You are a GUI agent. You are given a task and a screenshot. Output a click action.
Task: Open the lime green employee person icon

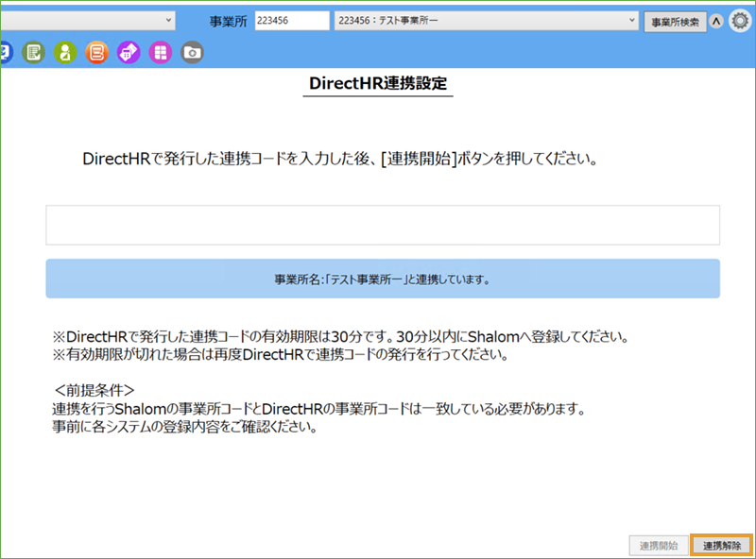click(65, 52)
